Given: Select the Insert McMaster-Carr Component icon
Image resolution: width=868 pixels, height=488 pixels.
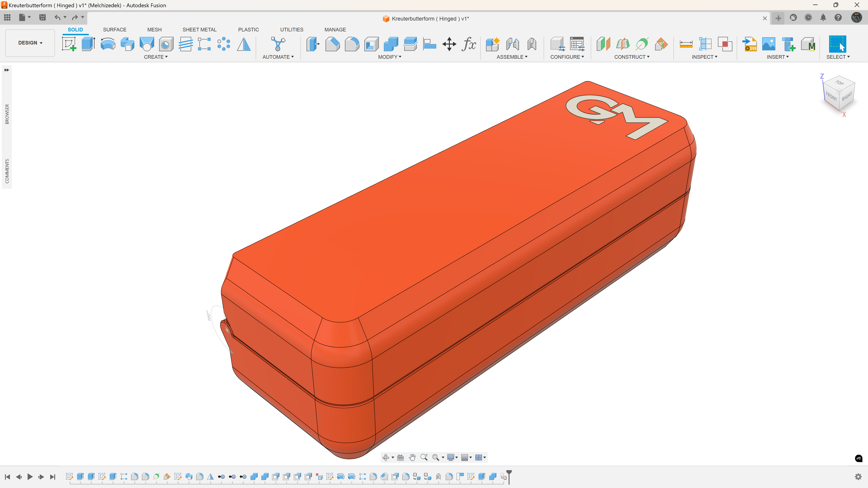Looking at the screenshot, I should tap(808, 44).
